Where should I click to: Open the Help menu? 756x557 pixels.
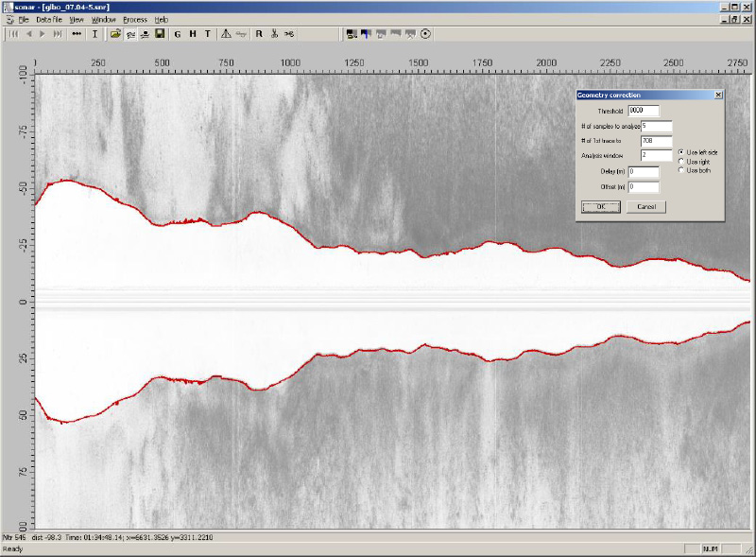[162, 20]
